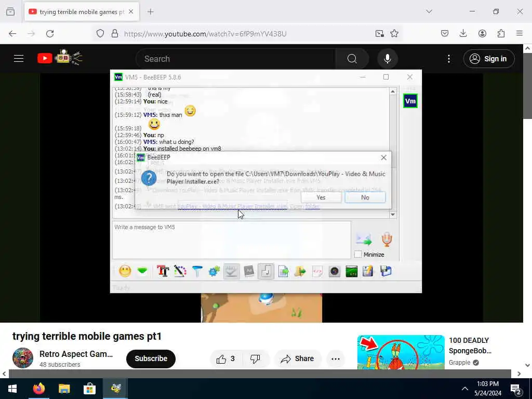The image size is (532, 399).
Task: Click the green screen monitor icon
Action: pos(352,271)
